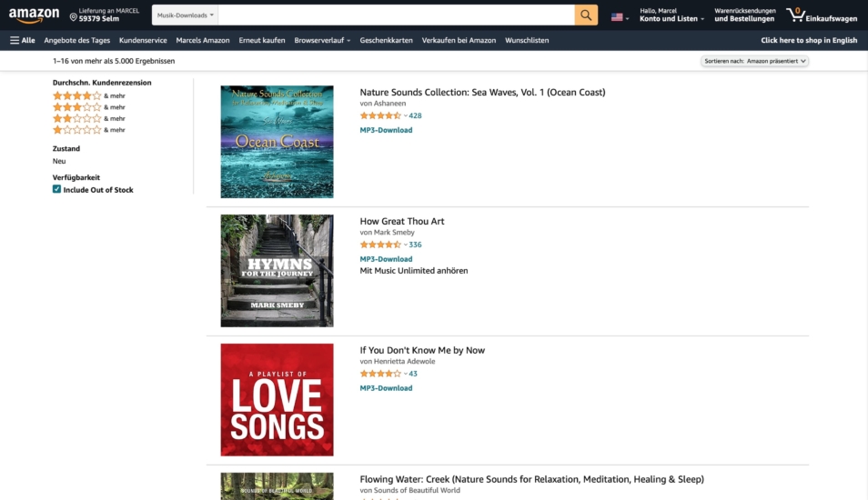The height and width of the screenshot is (500, 868).
Task: Open the Love Songs album cover
Action: coord(277,399)
